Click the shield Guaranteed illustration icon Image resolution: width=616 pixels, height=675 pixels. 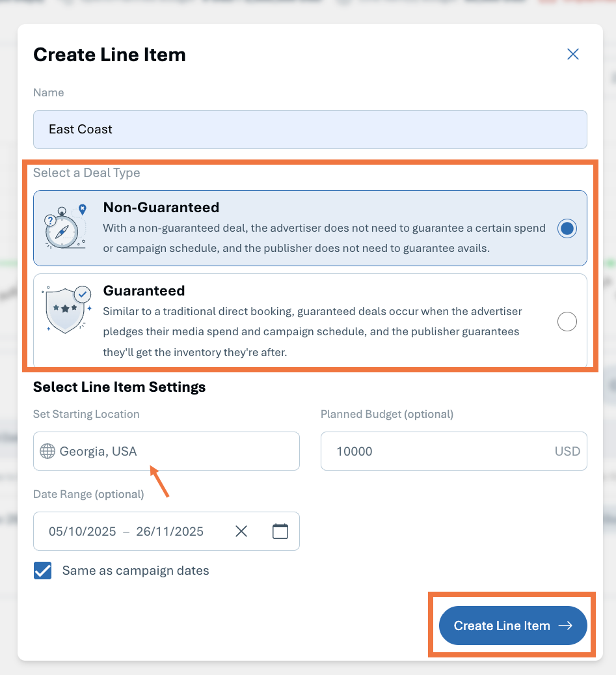coord(67,310)
